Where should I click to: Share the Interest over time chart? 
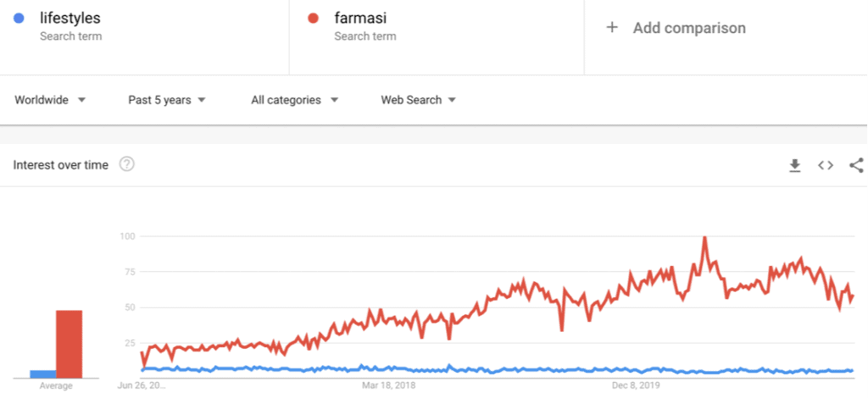click(x=856, y=165)
